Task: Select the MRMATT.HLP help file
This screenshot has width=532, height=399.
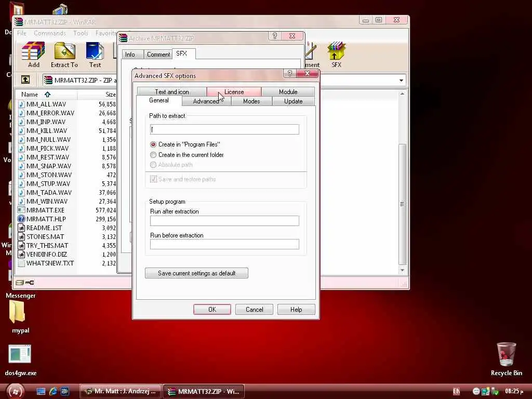Action: [46, 219]
